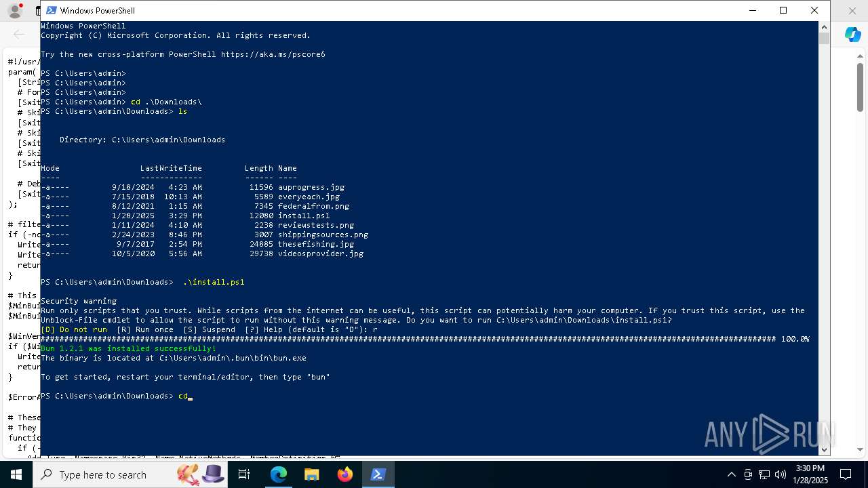The width and height of the screenshot is (868, 488).
Task: Open Task View on the taskbar
Action: [x=244, y=474]
